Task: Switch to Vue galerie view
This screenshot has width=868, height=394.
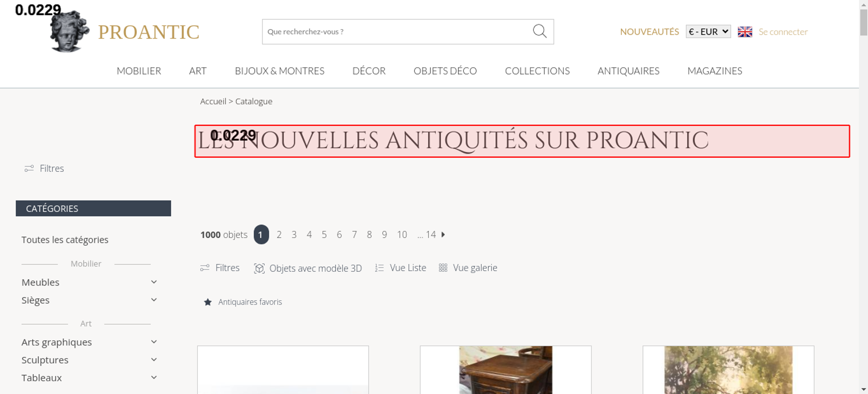Action: tap(468, 268)
